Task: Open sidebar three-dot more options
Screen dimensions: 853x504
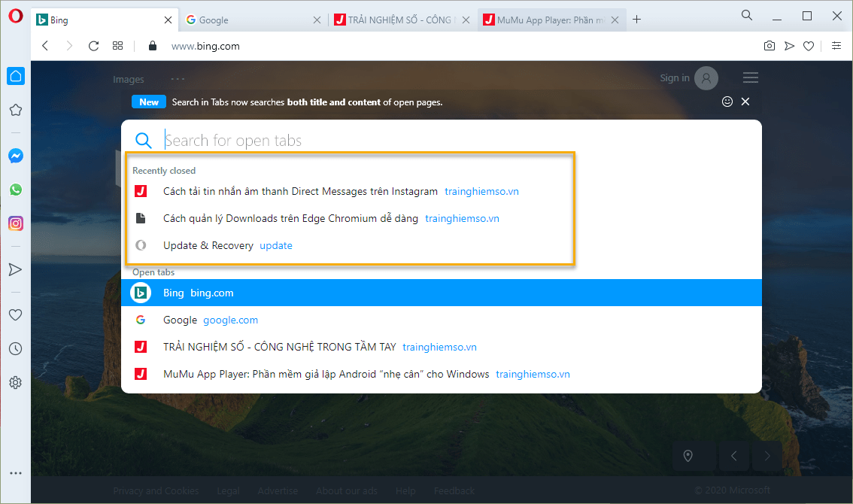Action: [x=16, y=473]
